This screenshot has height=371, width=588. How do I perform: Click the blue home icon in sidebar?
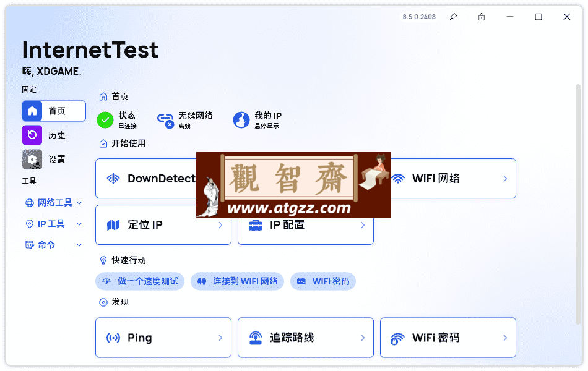tap(32, 111)
